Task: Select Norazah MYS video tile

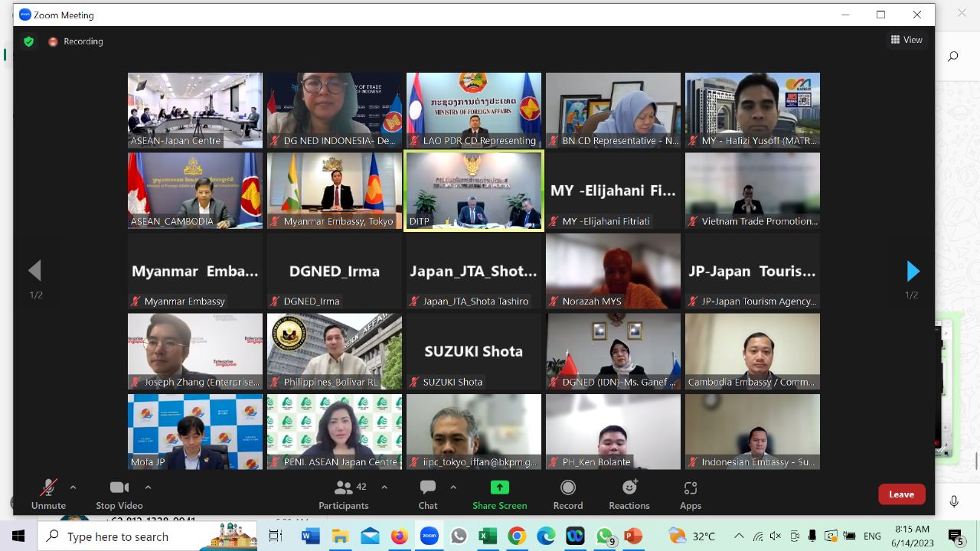Action: click(613, 271)
